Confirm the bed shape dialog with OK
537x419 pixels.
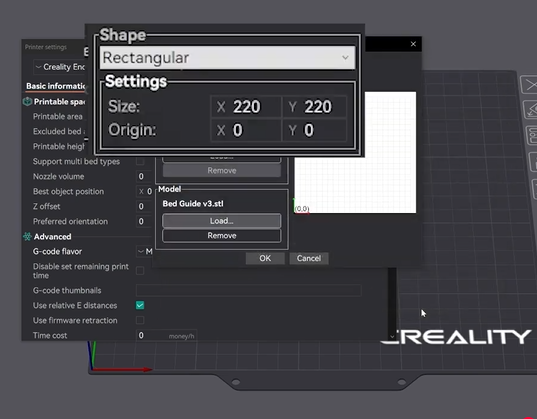[x=265, y=258]
